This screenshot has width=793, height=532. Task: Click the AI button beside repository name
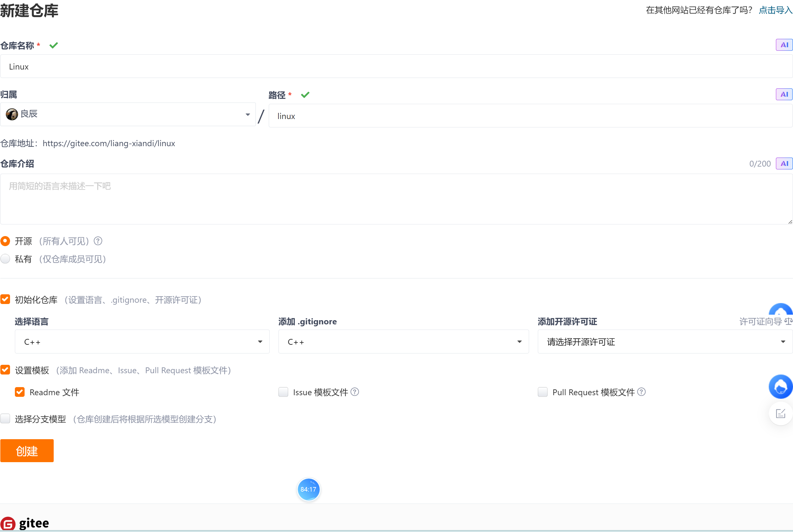click(x=784, y=45)
